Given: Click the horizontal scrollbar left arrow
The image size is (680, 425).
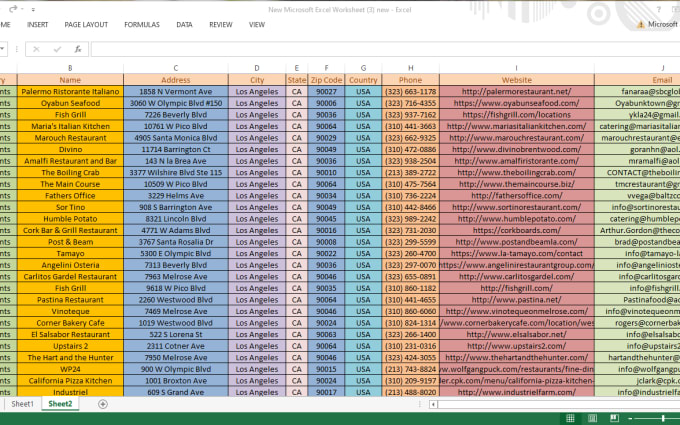Looking at the screenshot, I should point(433,404).
